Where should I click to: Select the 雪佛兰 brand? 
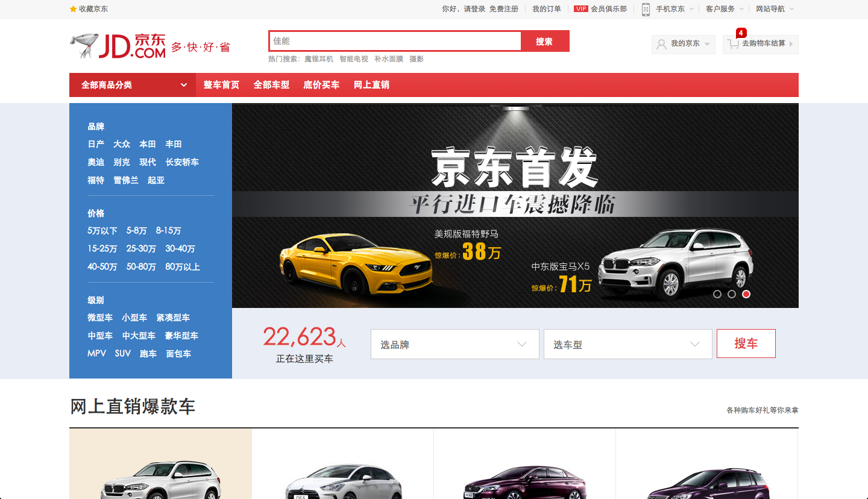point(126,180)
